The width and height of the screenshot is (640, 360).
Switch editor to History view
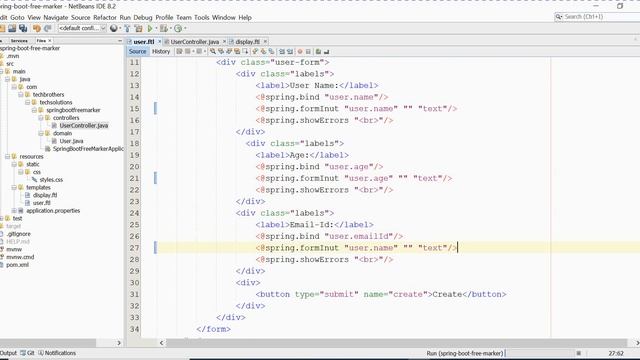pos(161,51)
